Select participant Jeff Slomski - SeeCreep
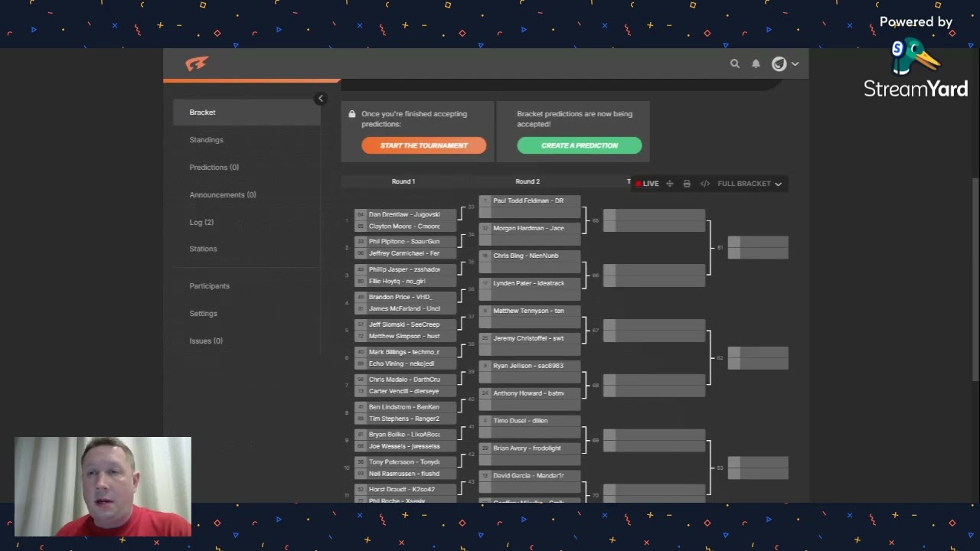Image resolution: width=980 pixels, height=551 pixels. [405, 324]
